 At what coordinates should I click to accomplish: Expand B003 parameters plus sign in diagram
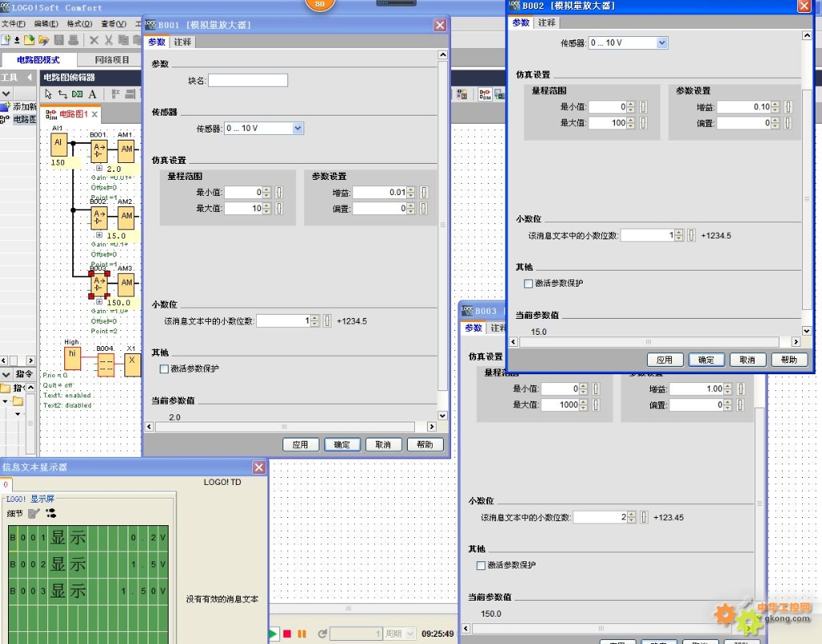tap(99, 302)
